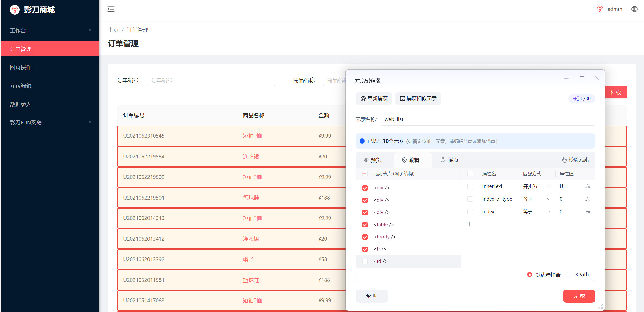The image size is (644, 312).
Task: Select the XPath radio button
Action: (569, 275)
